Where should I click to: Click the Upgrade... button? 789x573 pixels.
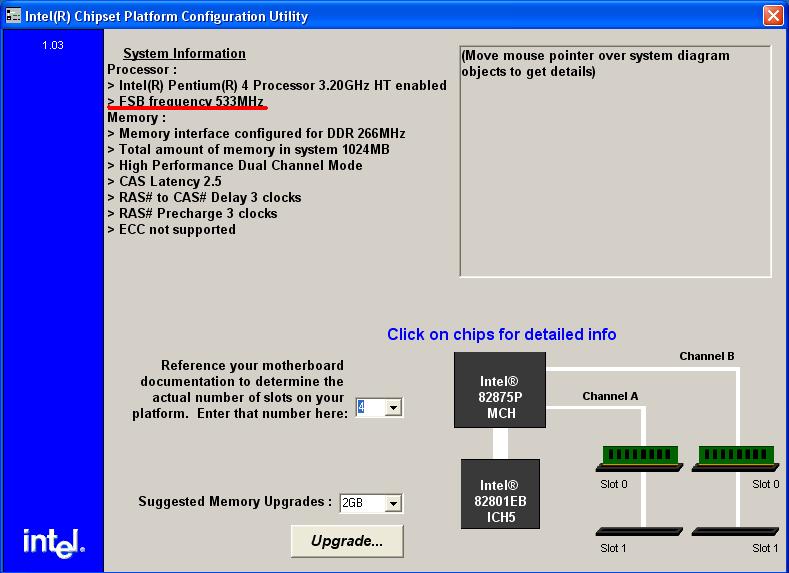pos(347,541)
